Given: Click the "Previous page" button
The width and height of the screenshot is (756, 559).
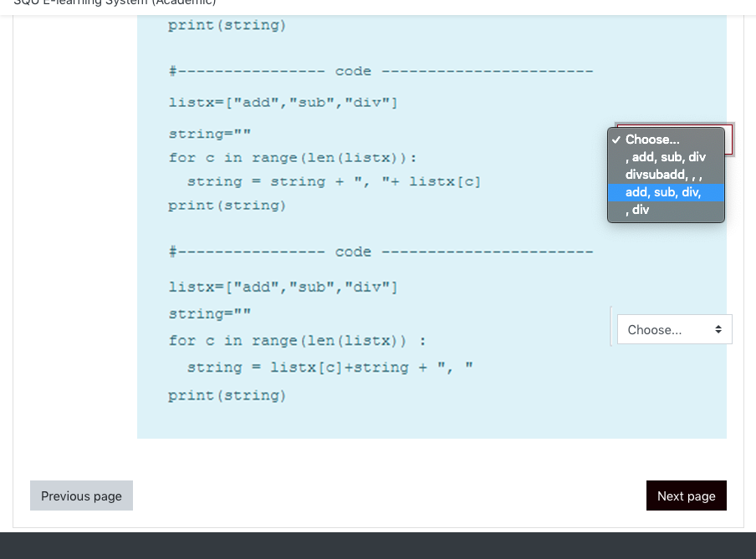Looking at the screenshot, I should click(81, 495).
